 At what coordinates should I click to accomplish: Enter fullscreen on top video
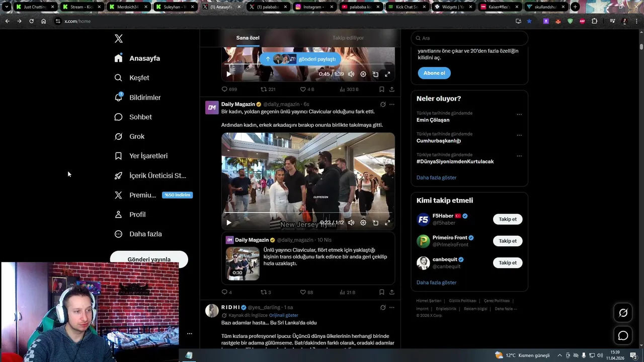387,74
